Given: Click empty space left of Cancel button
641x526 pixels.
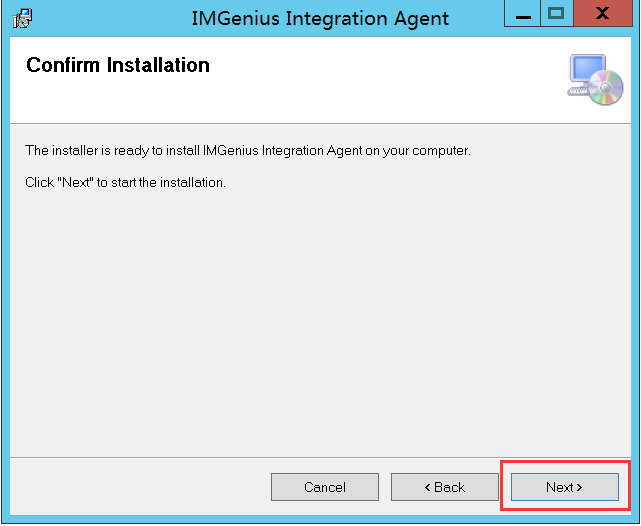Looking at the screenshot, I should click(x=140, y=487).
